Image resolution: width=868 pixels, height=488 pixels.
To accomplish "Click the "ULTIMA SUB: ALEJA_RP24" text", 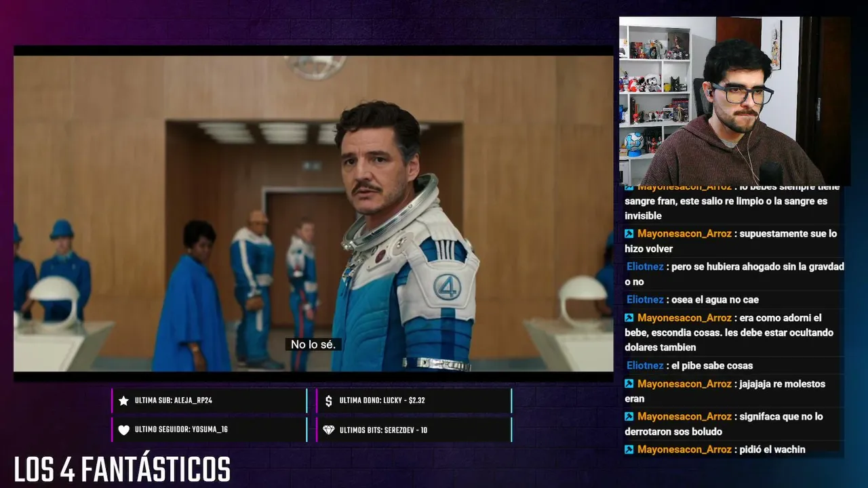I will (x=174, y=401).
